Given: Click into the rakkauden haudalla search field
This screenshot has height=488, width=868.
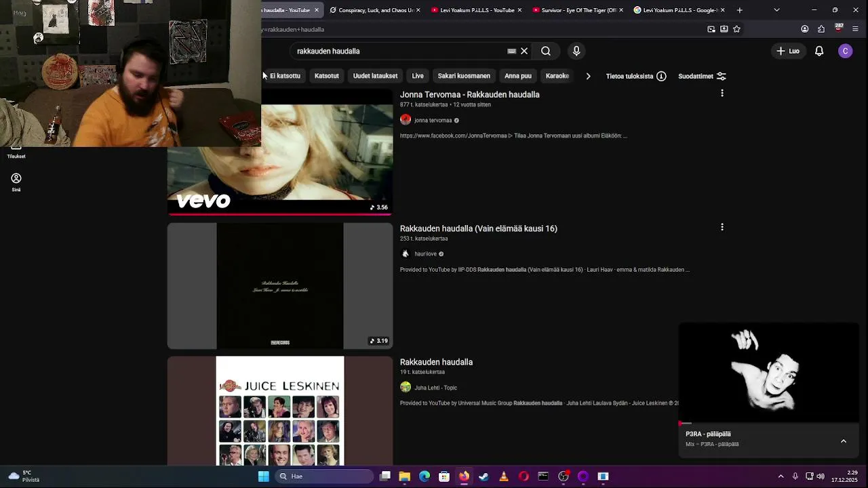Looking at the screenshot, I should click(400, 51).
